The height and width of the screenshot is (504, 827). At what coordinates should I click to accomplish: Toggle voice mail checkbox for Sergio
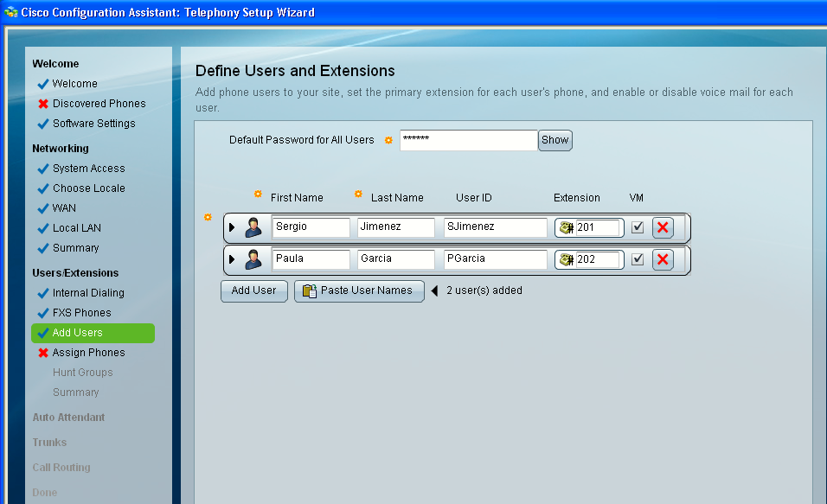[x=638, y=227]
